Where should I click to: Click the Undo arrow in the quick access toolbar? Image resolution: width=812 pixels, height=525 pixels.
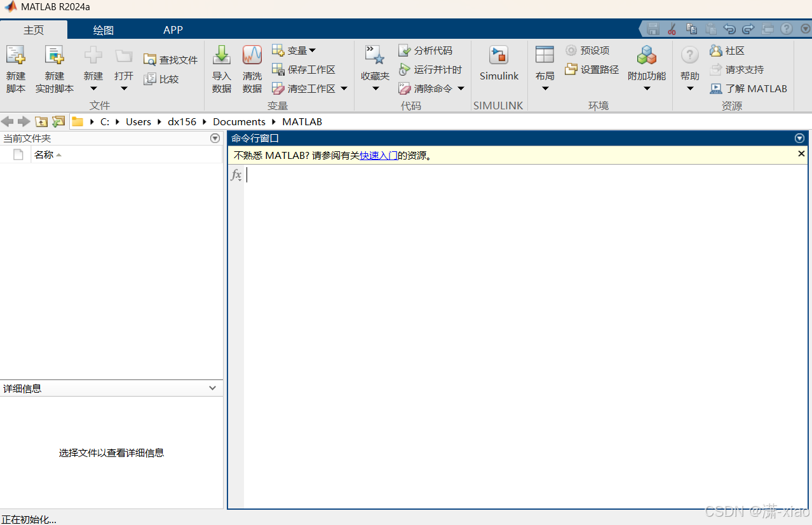coord(729,29)
